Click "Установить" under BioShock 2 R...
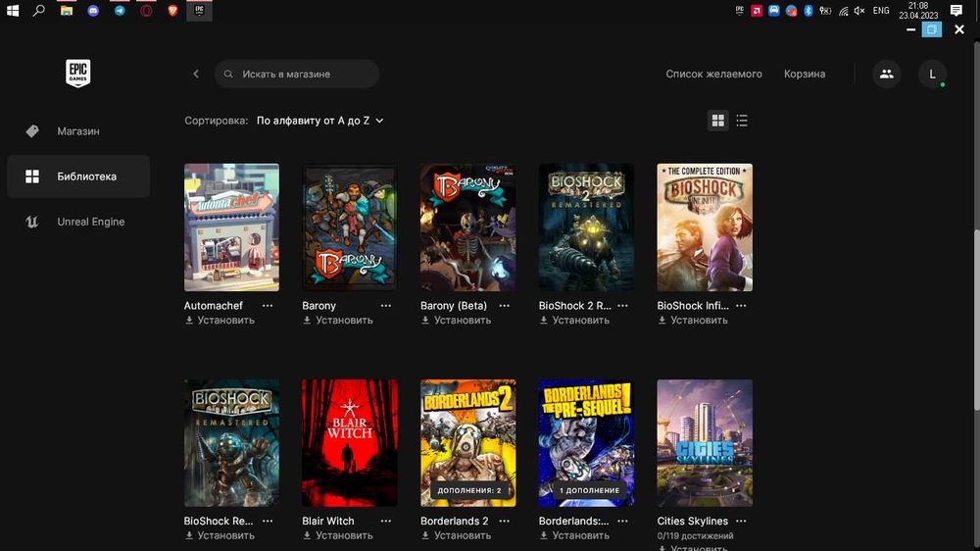The width and height of the screenshot is (980, 551). pos(574,321)
